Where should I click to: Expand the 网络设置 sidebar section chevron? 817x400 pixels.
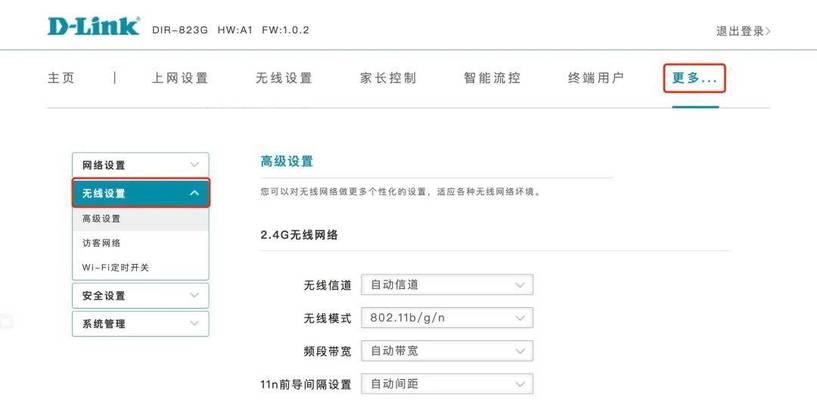pyautogui.click(x=194, y=165)
